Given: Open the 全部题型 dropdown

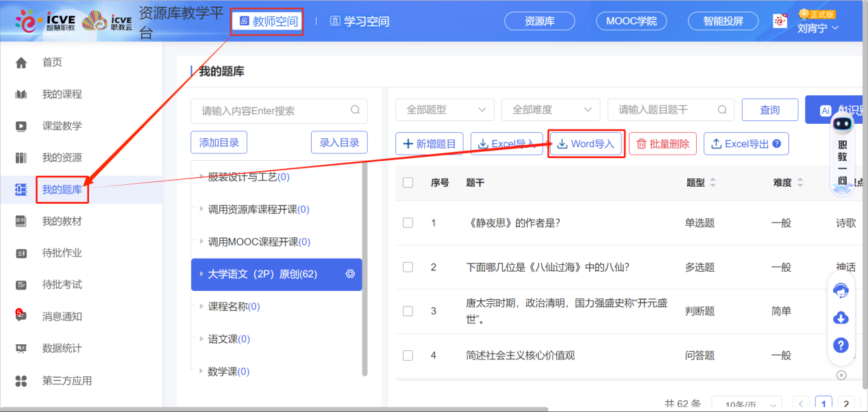Looking at the screenshot, I should pos(445,110).
